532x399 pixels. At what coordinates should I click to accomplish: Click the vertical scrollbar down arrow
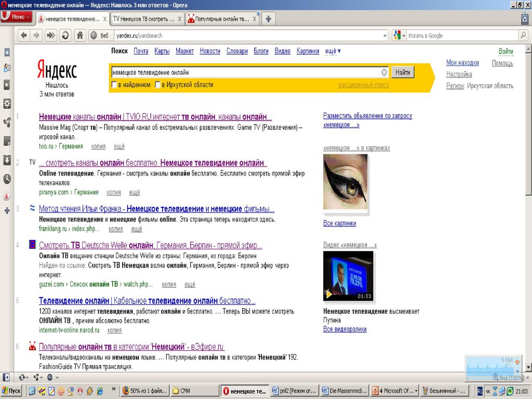pyautogui.click(x=528, y=367)
